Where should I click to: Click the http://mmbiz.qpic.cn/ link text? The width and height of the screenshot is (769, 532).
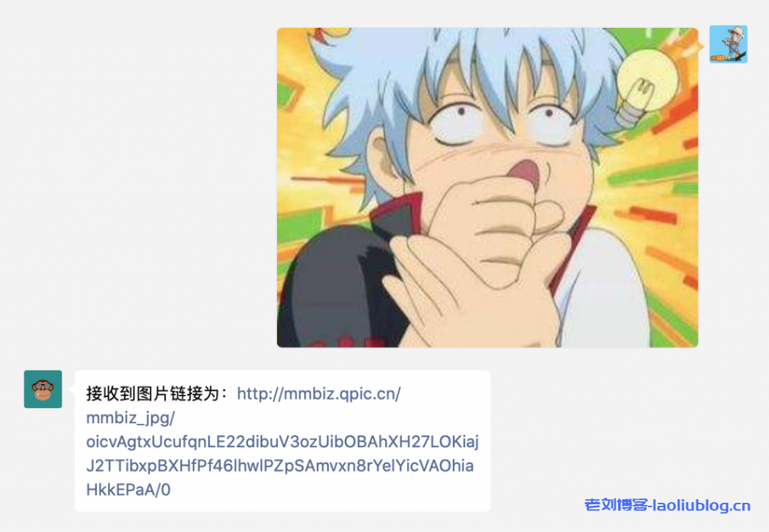[x=318, y=394]
